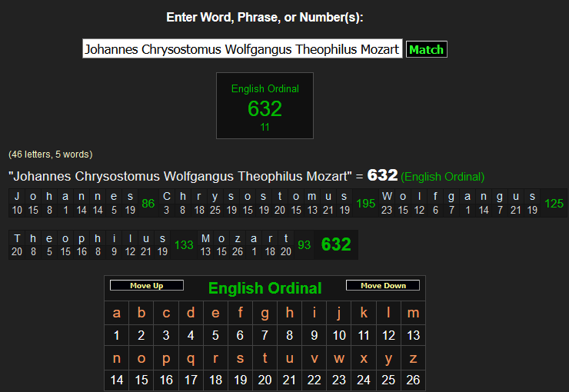
Task: Select letter 'm' in the cipher chart
Action: [x=413, y=313]
